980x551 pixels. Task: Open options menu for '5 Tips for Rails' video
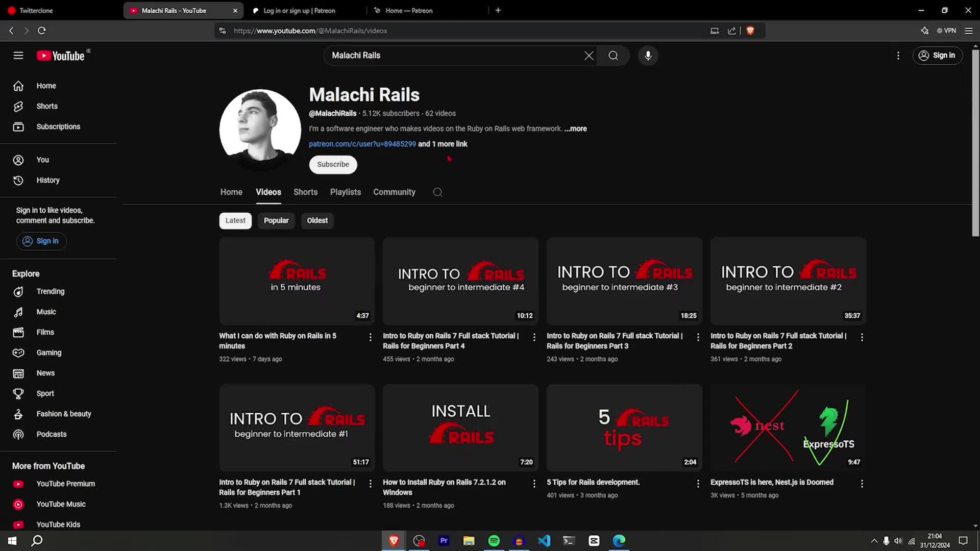pos(698,484)
